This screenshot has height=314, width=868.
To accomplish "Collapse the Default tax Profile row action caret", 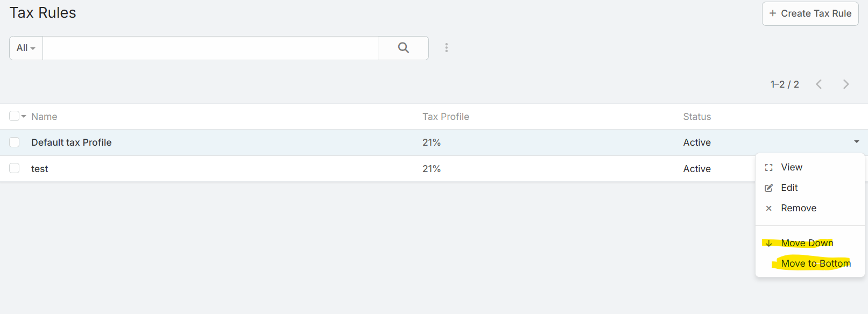I will tap(856, 142).
